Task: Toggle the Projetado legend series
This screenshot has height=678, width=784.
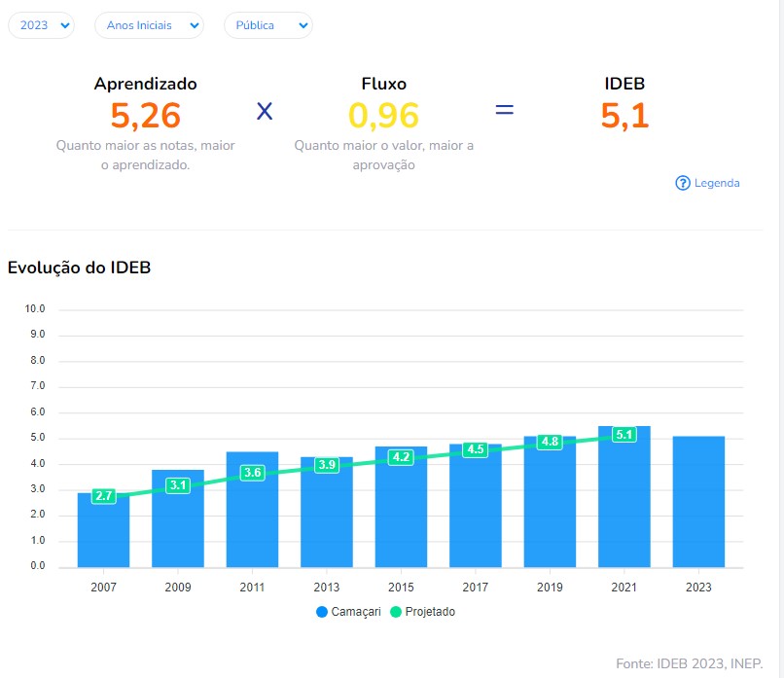Action: coord(430,612)
